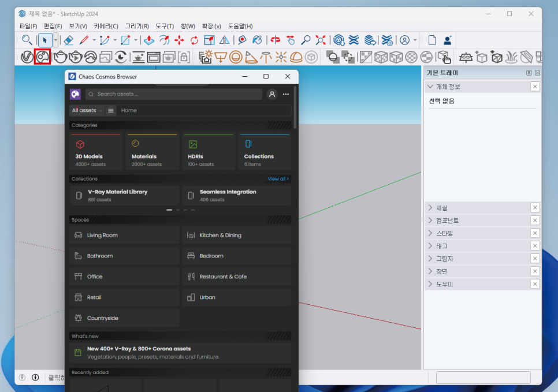Open the Materials category card
The image size is (558, 392).
(152, 152)
